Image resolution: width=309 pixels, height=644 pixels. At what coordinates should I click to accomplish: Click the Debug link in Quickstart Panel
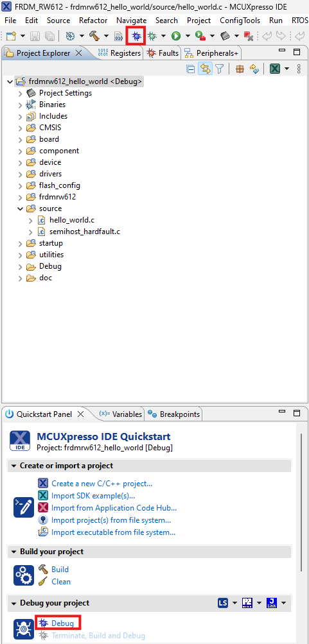tap(62, 623)
